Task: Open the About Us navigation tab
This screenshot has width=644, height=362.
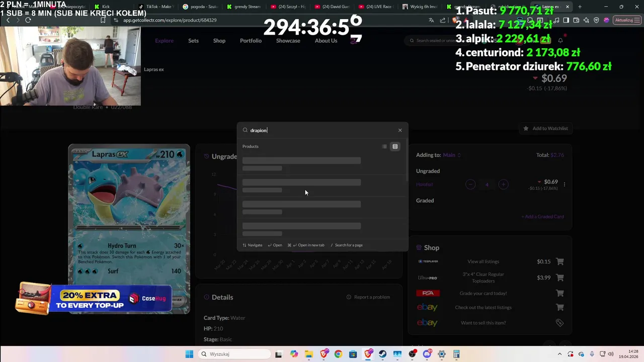Action: (326, 41)
